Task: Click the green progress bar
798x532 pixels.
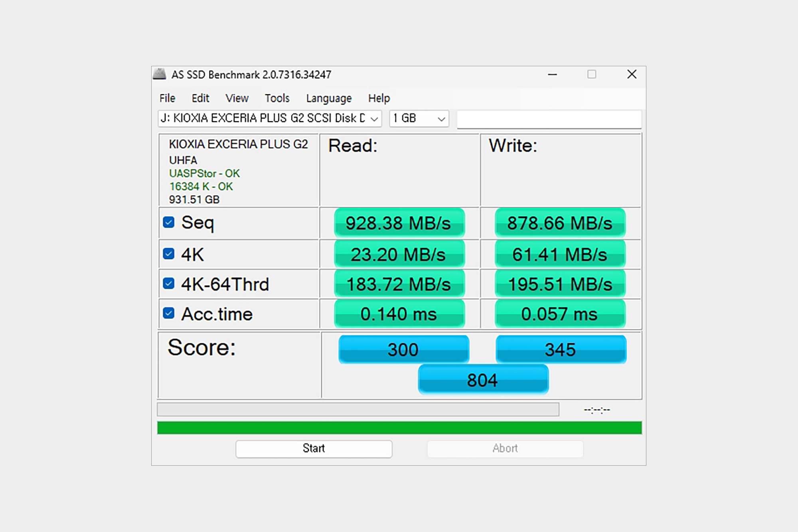Action: [x=399, y=427]
